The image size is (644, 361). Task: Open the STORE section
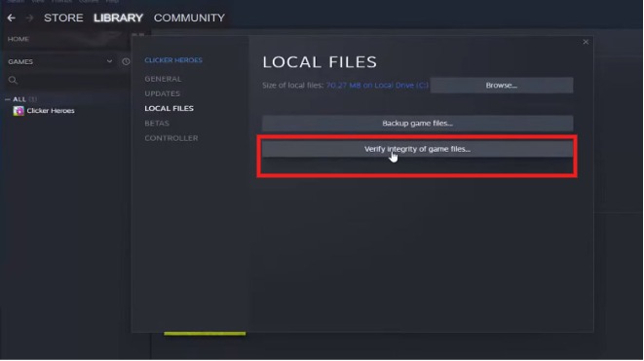click(x=63, y=18)
